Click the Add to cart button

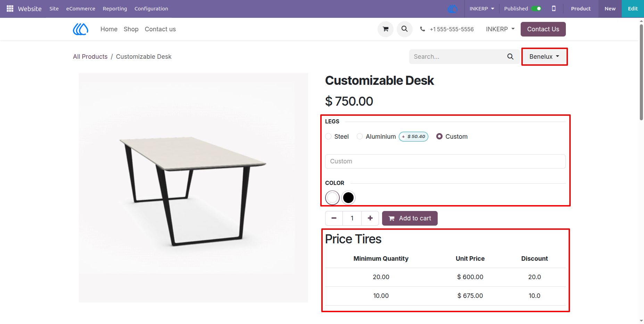[410, 218]
